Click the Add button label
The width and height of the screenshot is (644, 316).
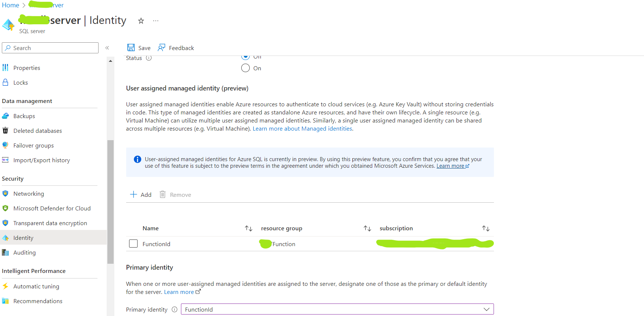click(146, 195)
